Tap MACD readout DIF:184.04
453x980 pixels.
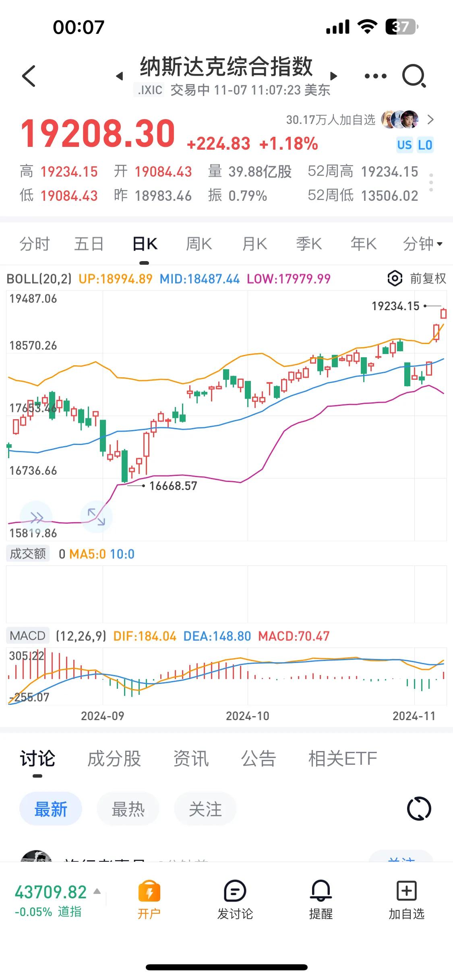click(x=145, y=636)
